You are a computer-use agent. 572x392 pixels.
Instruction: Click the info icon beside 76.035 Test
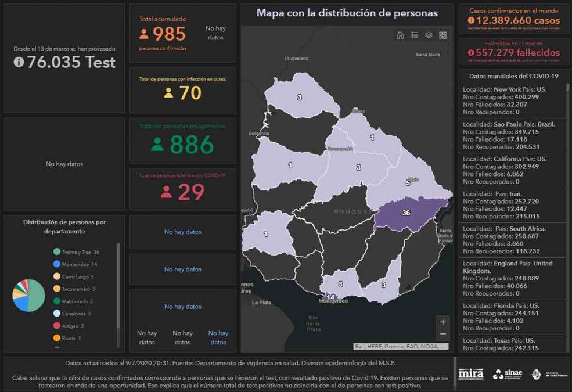[x=19, y=62]
